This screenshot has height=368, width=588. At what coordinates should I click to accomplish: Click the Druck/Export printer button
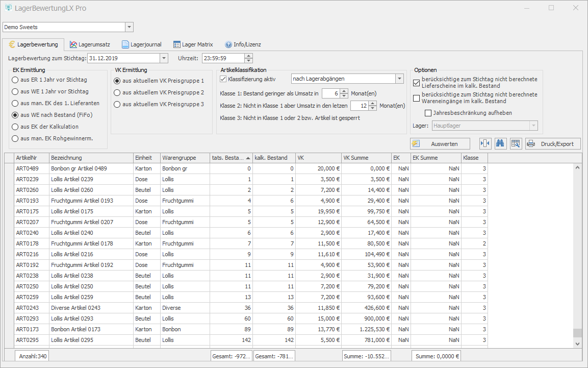tap(553, 143)
